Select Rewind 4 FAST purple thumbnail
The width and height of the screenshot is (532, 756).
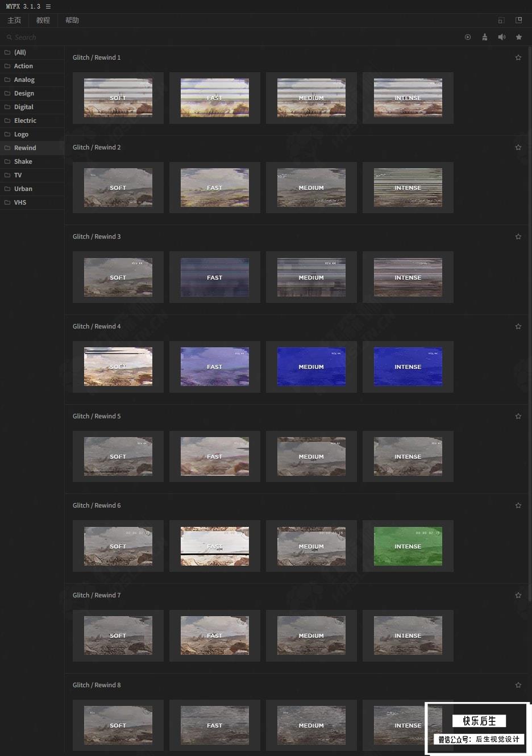click(215, 367)
